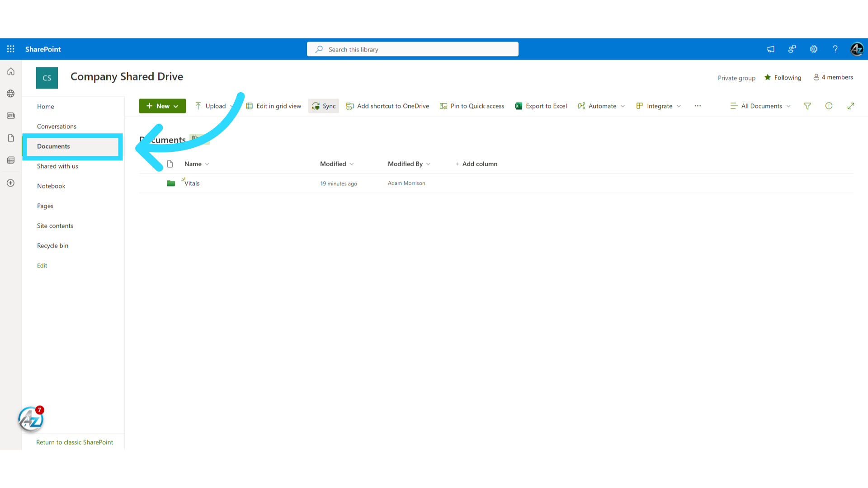Image resolution: width=868 pixels, height=488 pixels.
Task: Click the Vitals folder icon
Action: click(171, 183)
